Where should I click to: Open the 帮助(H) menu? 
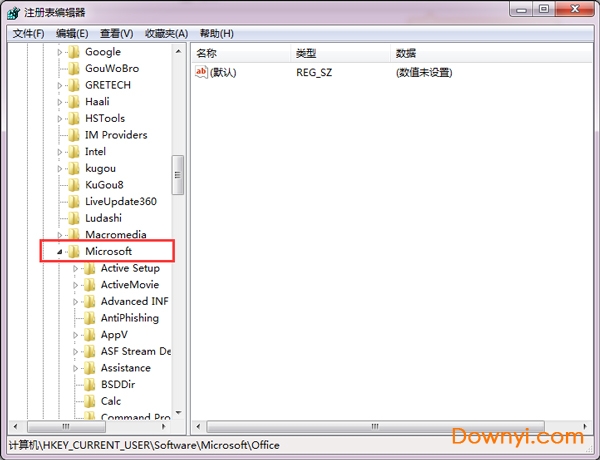(x=217, y=34)
